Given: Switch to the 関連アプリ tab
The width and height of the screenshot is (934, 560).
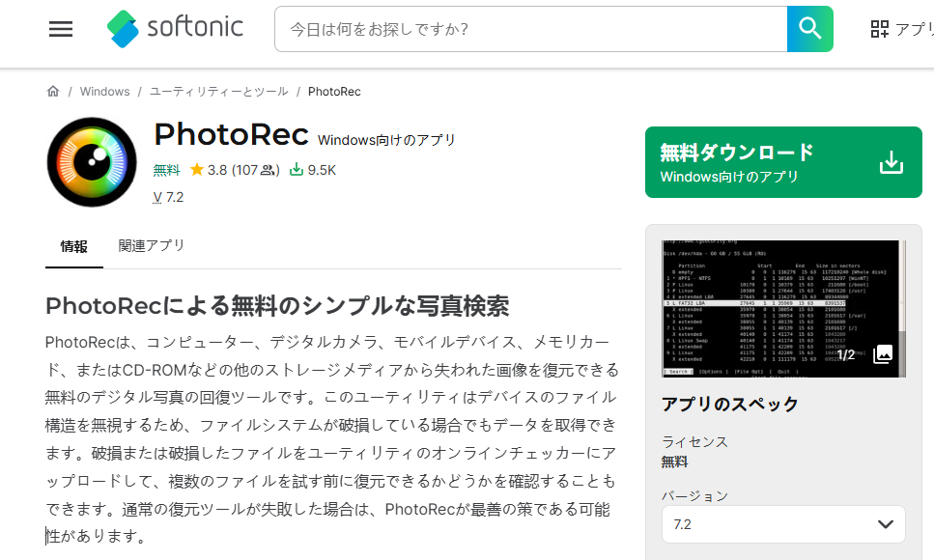Looking at the screenshot, I should (x=151, y=246).
